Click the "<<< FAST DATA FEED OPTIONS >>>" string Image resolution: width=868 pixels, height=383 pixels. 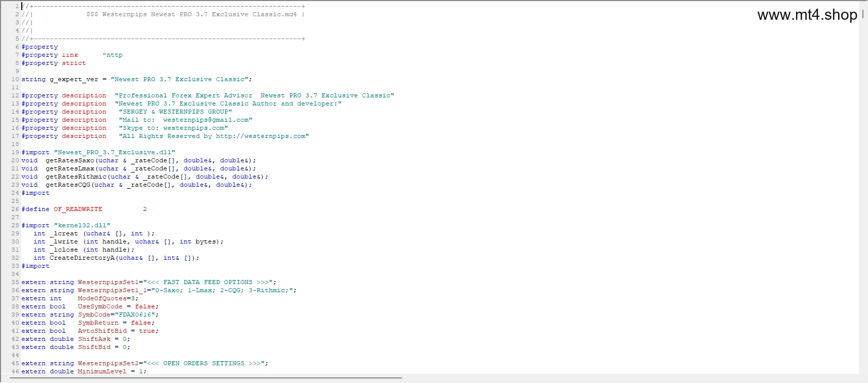(x=208, y=282)
